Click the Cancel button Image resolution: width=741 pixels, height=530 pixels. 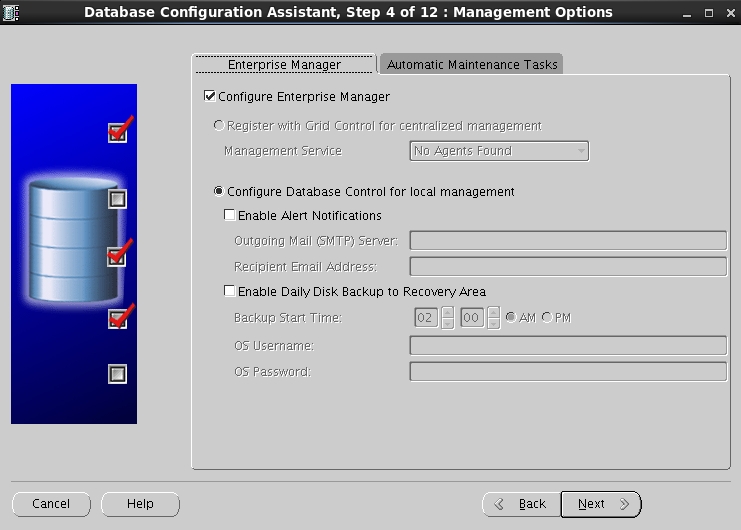51,504
